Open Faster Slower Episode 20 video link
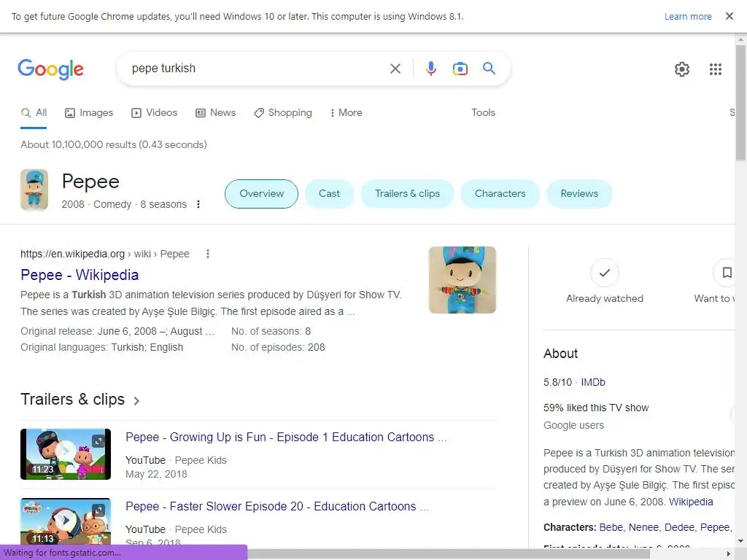The height and width of the screenshot is (560, 747). click(276, 506)
